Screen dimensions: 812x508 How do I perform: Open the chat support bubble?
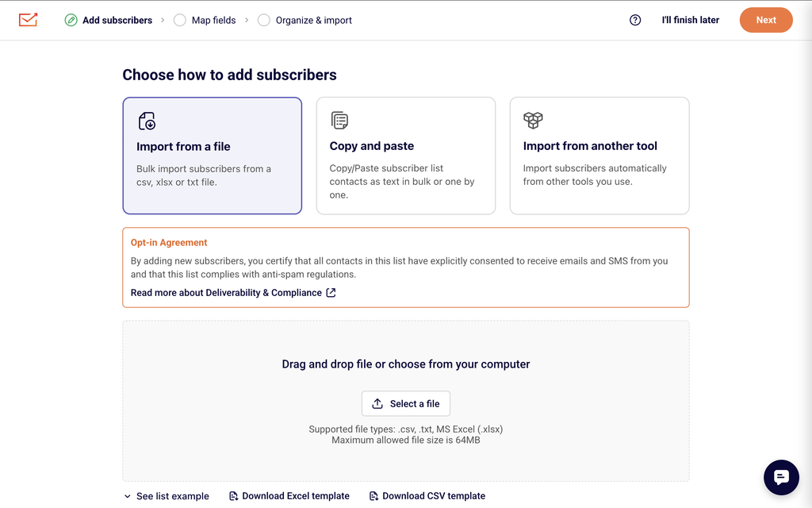(781, 477)
